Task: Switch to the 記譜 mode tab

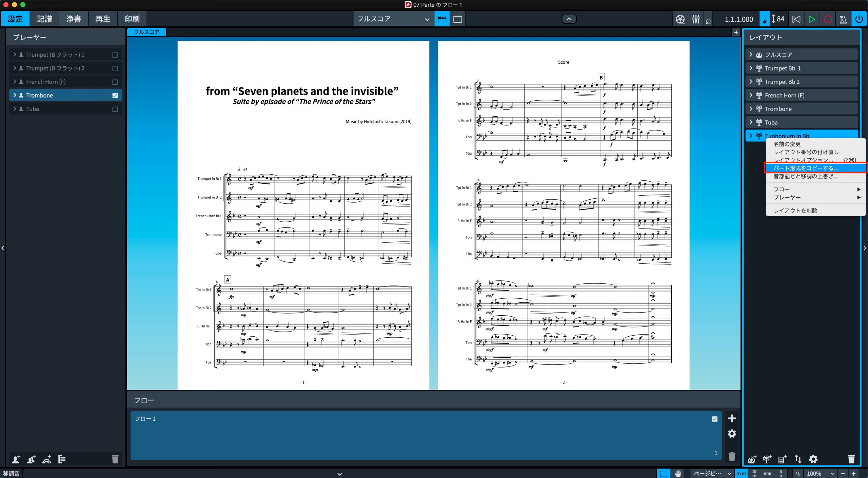Action: coord(44,19)
